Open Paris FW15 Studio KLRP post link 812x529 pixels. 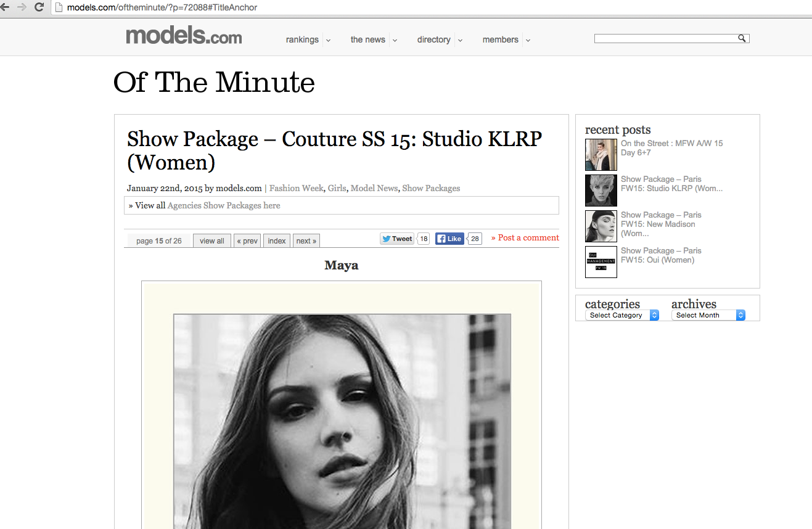coord(672,184)
